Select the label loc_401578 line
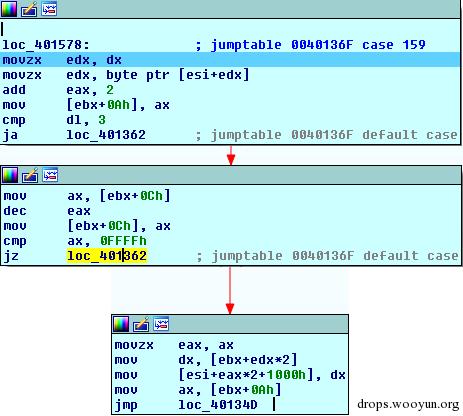Viewport: 463px width, 416px height. click(46, 45)
